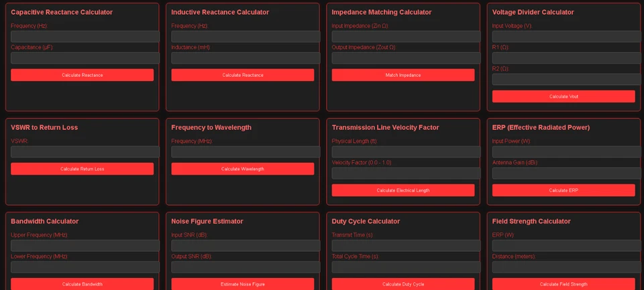Click the Bandwidth Calculator heading

coord(45,222)
